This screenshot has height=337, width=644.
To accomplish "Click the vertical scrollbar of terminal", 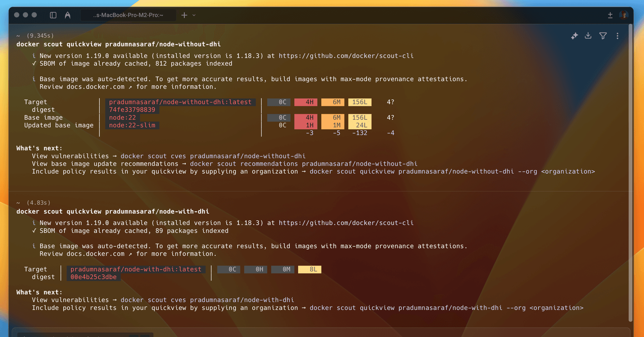I will coord(631,173).
